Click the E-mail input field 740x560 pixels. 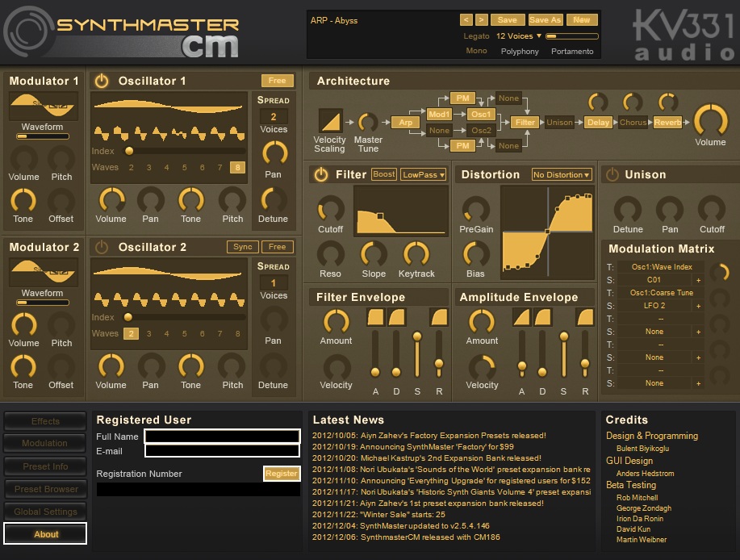(222, 451)
